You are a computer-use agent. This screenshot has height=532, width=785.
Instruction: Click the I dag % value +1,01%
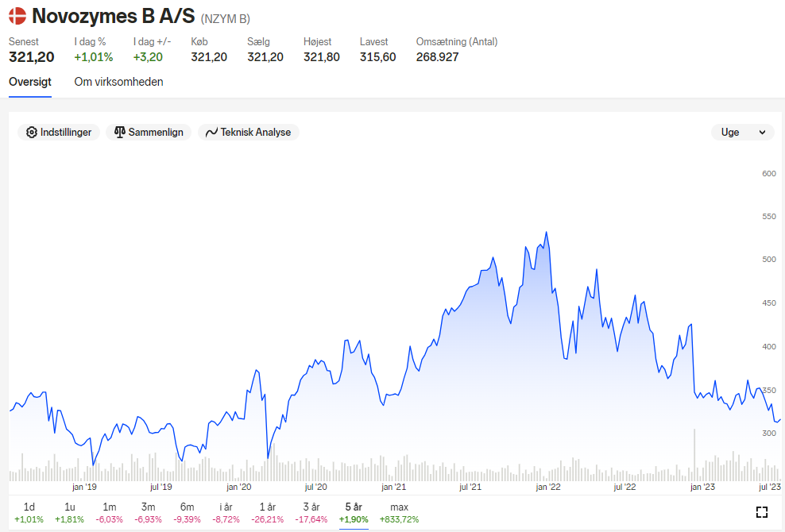click(94, 57)
